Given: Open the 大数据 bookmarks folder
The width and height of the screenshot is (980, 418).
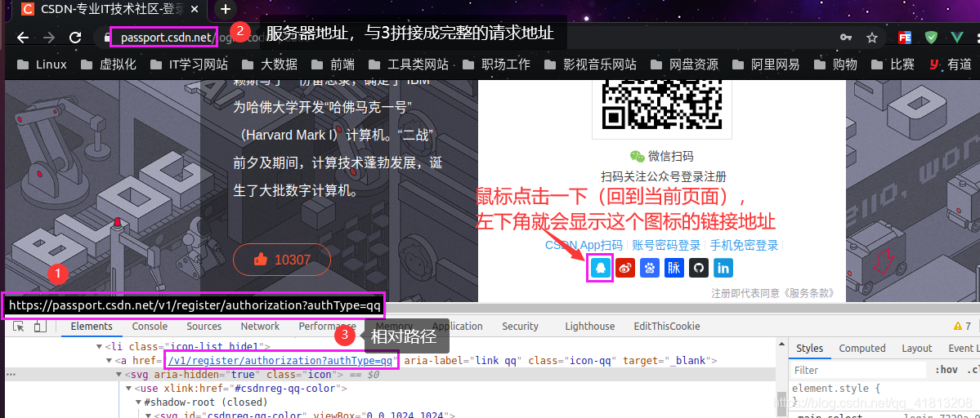Looking at the screenshot, I should click(270, 64).
